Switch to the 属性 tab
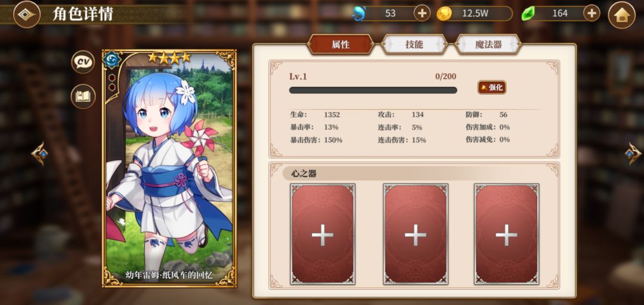The height and width of the screenshot is (305, 644). [341, 44]
